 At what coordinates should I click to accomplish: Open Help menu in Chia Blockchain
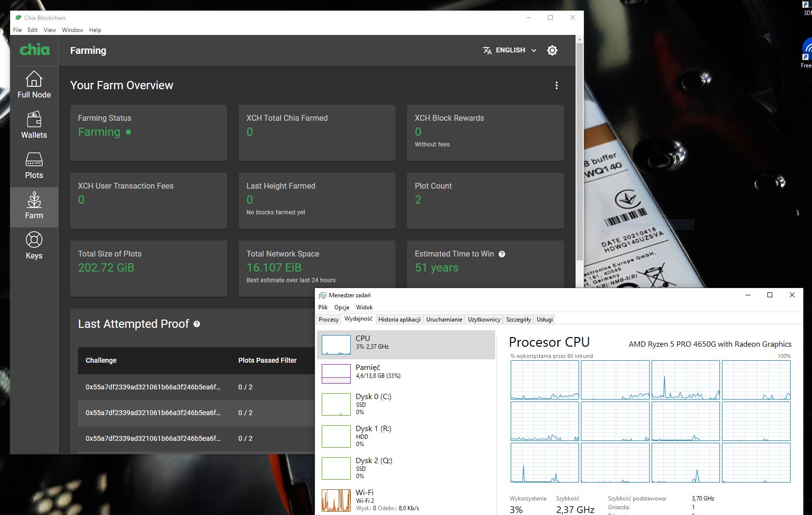(95, 30)
